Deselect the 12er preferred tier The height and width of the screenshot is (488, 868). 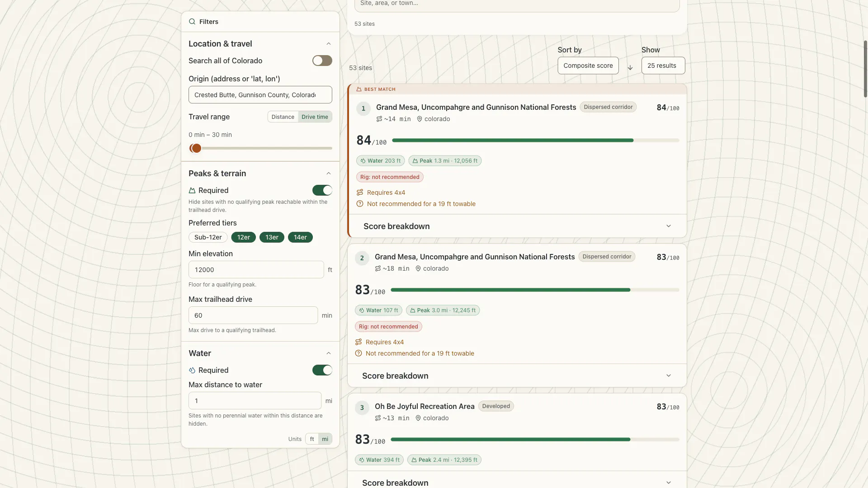point(244,237)
